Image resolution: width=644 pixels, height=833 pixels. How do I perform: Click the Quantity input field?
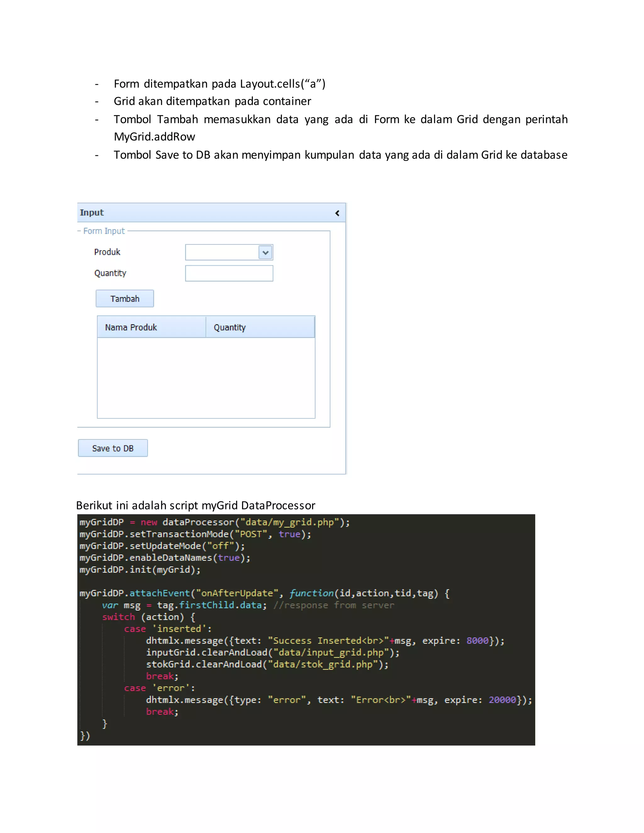[229, 273]
